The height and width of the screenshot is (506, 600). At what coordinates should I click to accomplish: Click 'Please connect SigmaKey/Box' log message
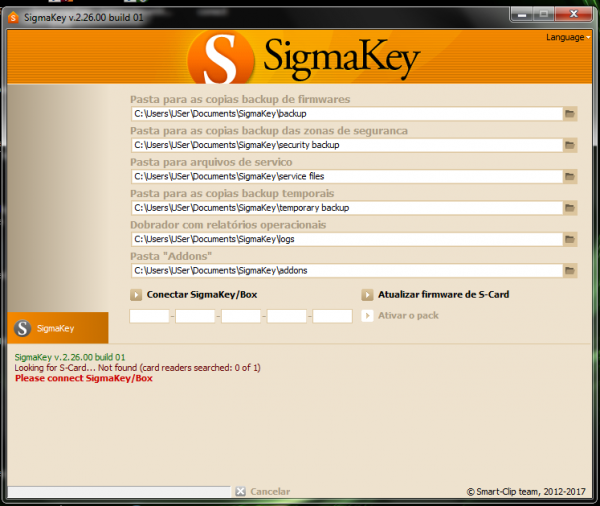pyautogui.click(x=84, y=379)
